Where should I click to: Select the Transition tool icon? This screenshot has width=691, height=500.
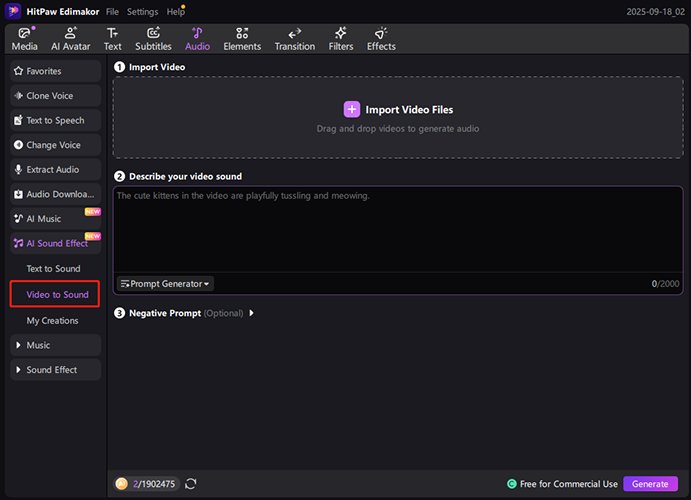click(x=294, y=34)
